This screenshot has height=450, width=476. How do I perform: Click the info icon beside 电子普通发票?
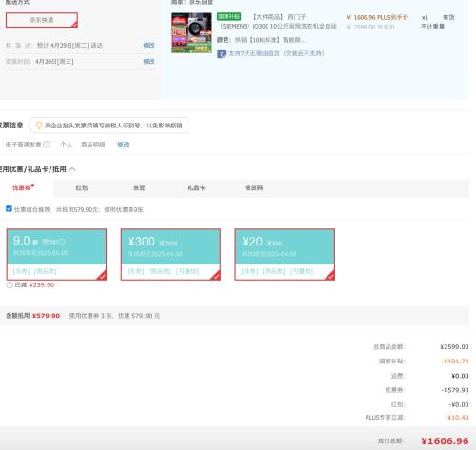(x=47, y=145)
